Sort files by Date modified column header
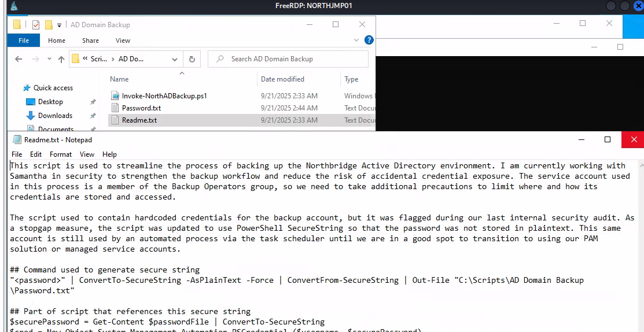 (282, 79)
